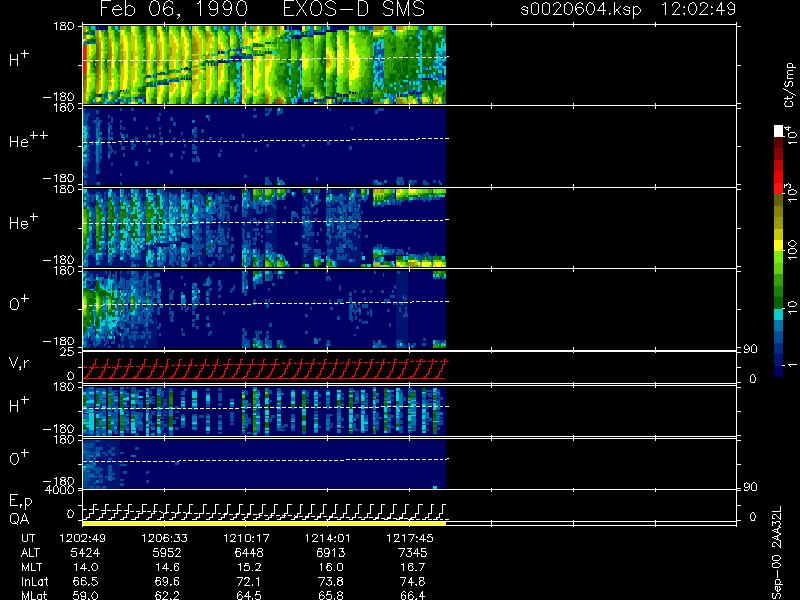The image size is (800, 600).
Task: Click the V,r panel label
Action: (x=19, y=363)
